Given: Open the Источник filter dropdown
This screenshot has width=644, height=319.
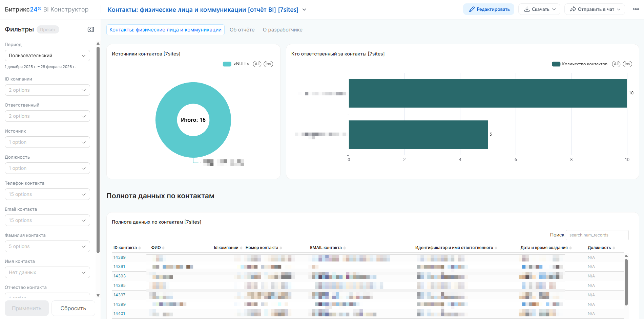Looking at the screenshot, I should (x=47, y=142).
